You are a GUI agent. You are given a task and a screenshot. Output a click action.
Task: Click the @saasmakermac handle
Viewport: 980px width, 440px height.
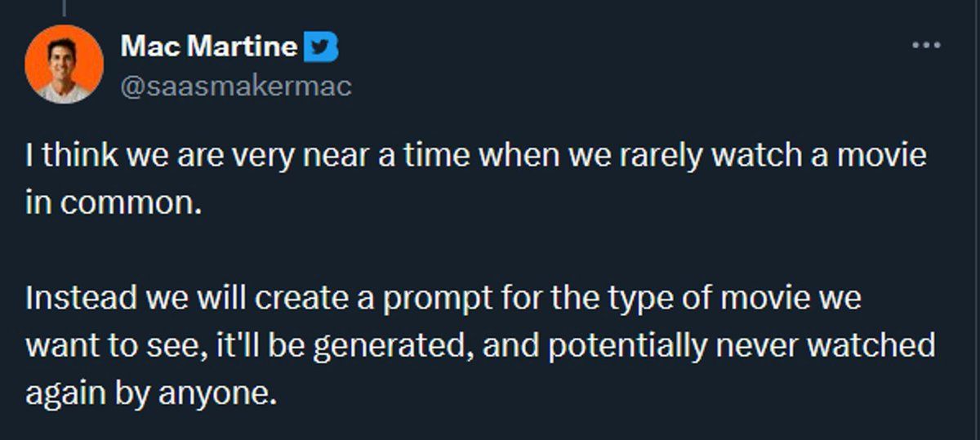(x=236, y=86)
